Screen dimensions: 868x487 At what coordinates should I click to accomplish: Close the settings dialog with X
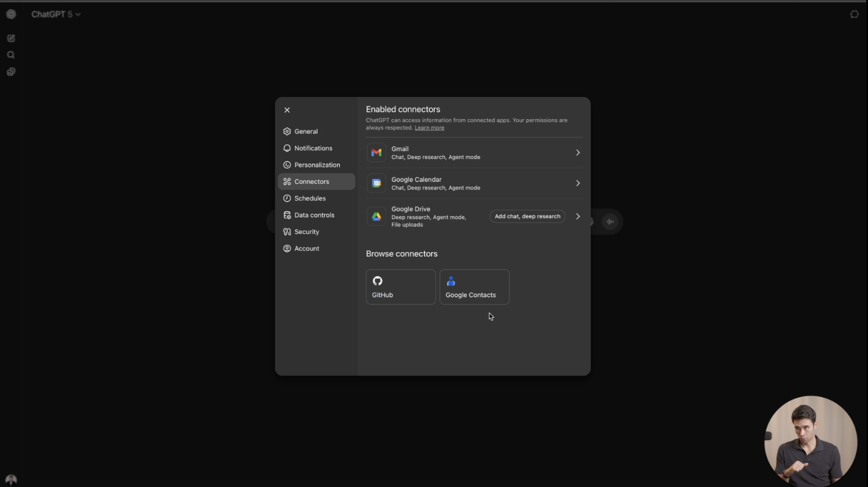pyautogui.click(x=287, y=110)
